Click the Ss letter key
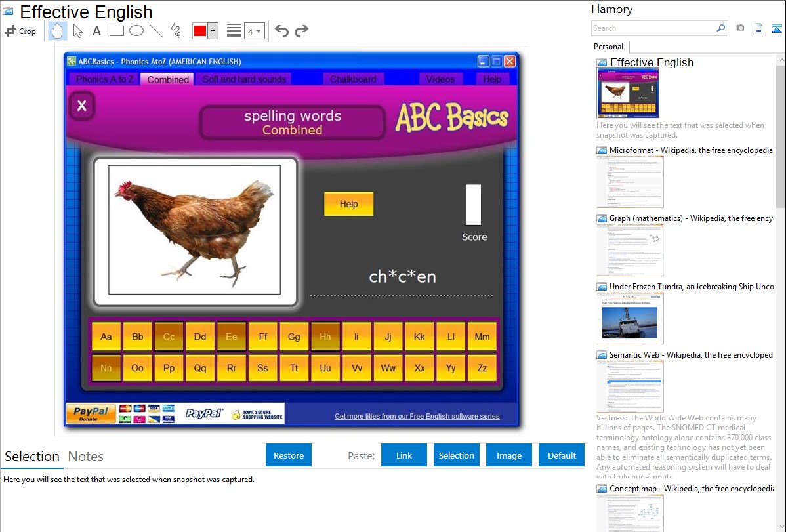The width and height of the screenshot is (786, 532). 262,368
